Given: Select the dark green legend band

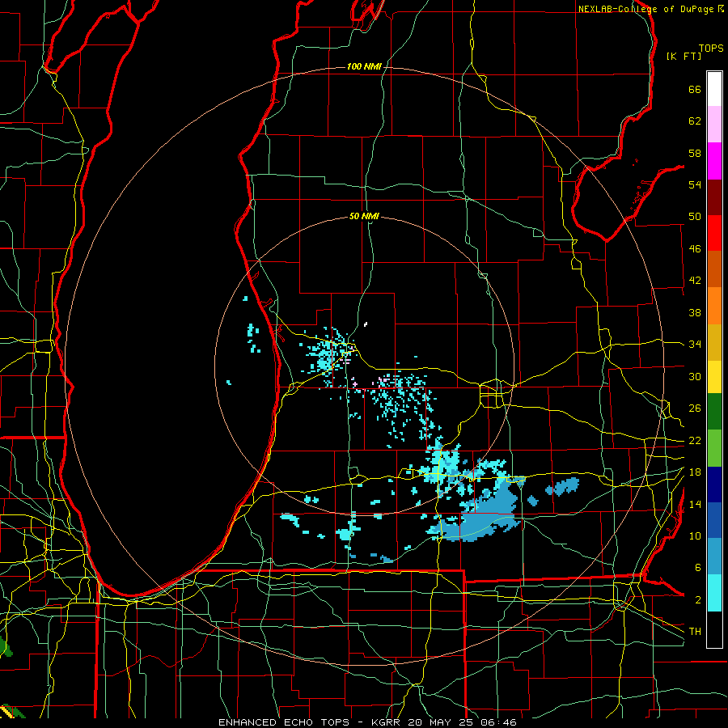Looking at the screenshot, I should pos(714,412).
